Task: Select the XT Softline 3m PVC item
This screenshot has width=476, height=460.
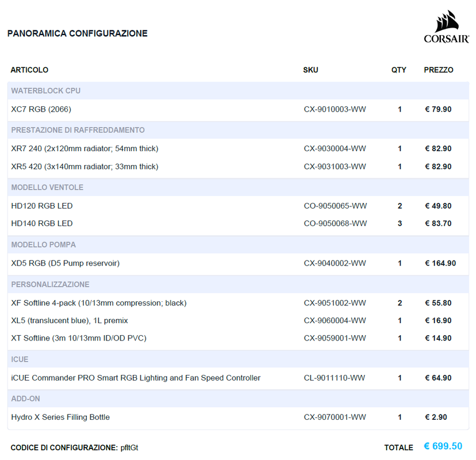Action: [79, 338]
